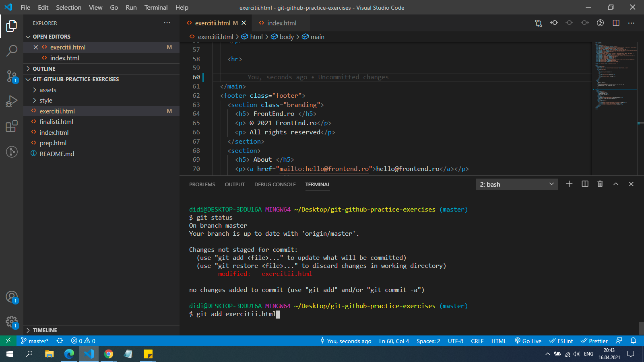
Task: Open the Terminal menu
Action: pos(156,7)
